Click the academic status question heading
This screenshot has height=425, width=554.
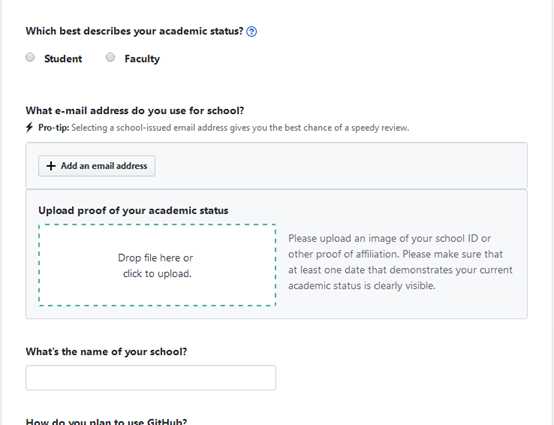134,31
